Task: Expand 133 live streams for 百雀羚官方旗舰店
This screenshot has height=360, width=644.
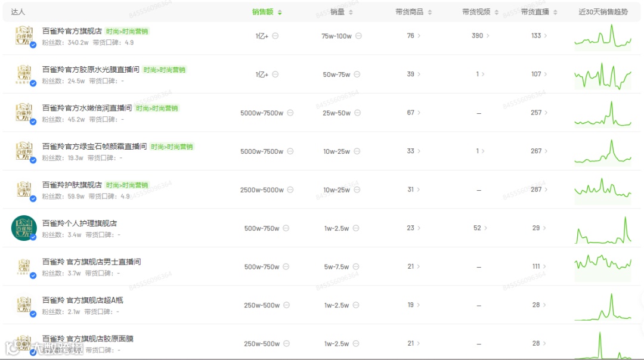Action: [539, 36]
